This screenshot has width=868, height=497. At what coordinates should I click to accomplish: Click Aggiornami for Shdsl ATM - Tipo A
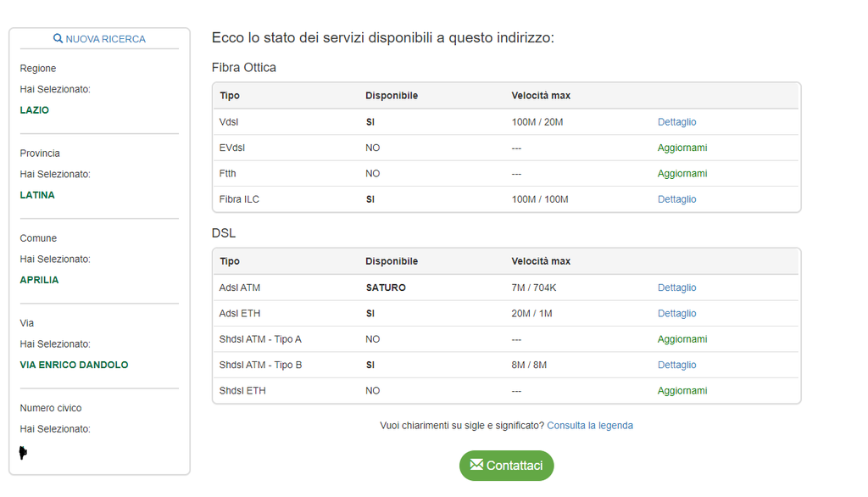pos(682,339)
